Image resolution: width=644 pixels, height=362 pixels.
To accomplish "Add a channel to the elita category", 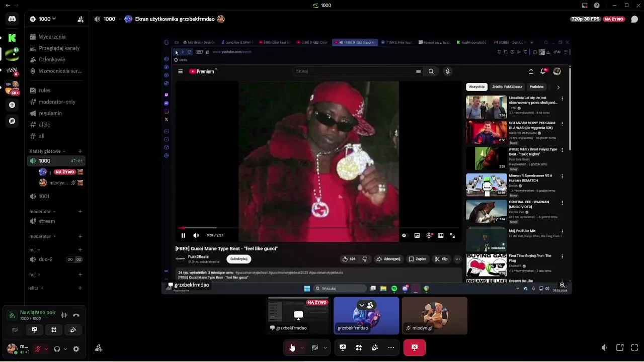I will point(80,288).
